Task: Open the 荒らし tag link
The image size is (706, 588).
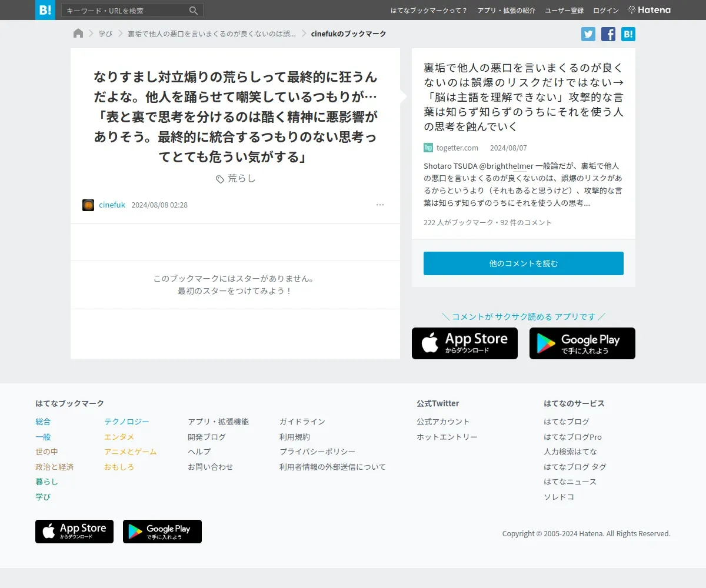Action: tap(242, 178)
